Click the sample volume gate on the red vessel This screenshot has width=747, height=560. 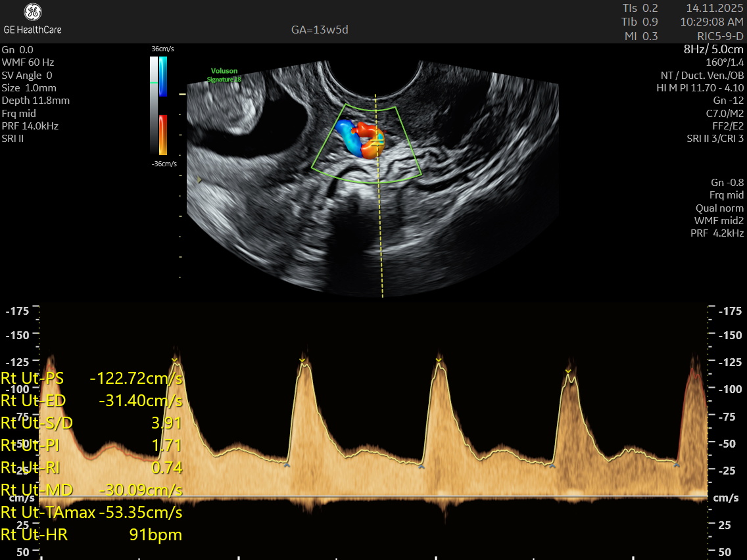[377, 139]
